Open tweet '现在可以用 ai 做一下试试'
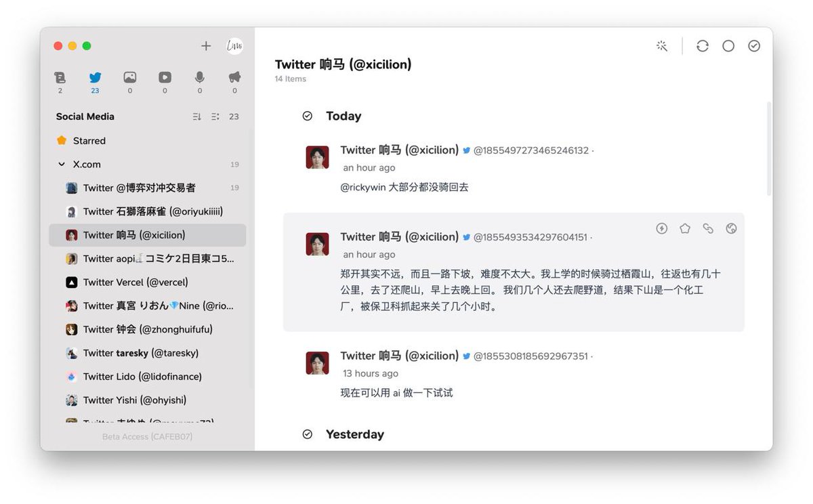Viewport: 813px width, 504px height. tap(396, 393)
